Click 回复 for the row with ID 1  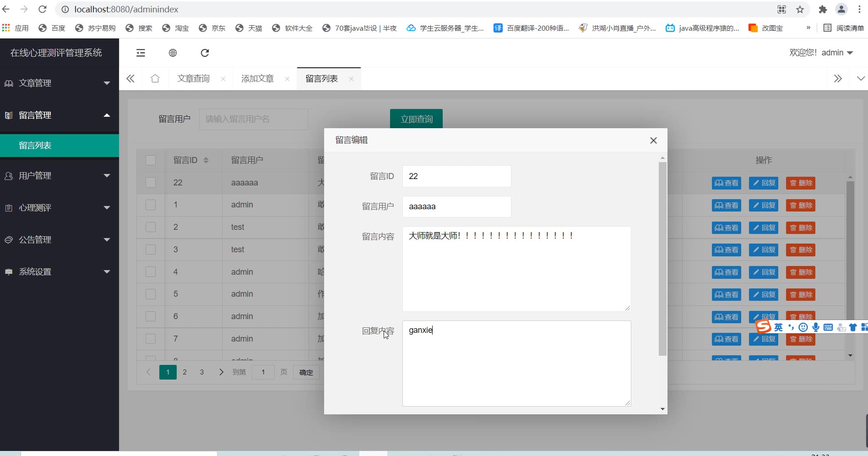[x=764, y=206]
